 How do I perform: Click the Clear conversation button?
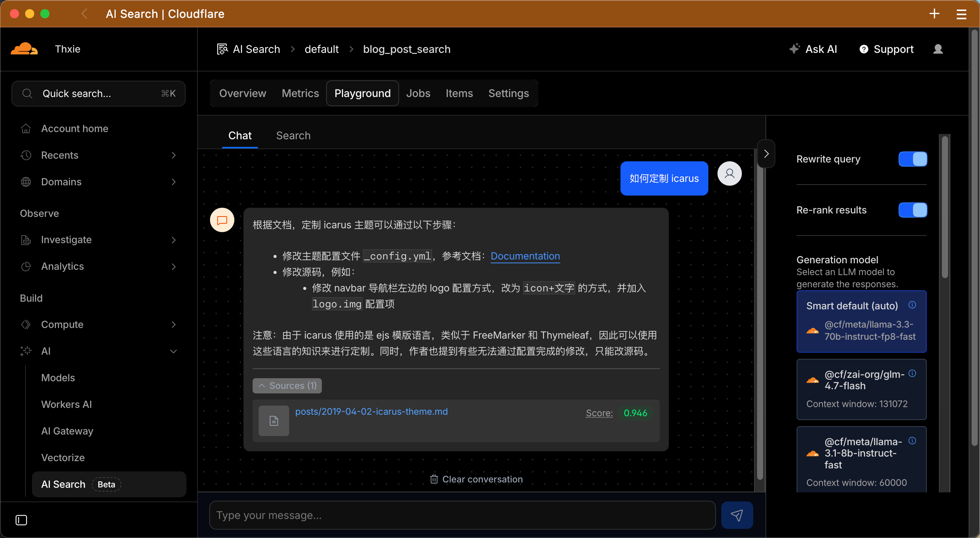pyautogui.click(x=476, y=479)
